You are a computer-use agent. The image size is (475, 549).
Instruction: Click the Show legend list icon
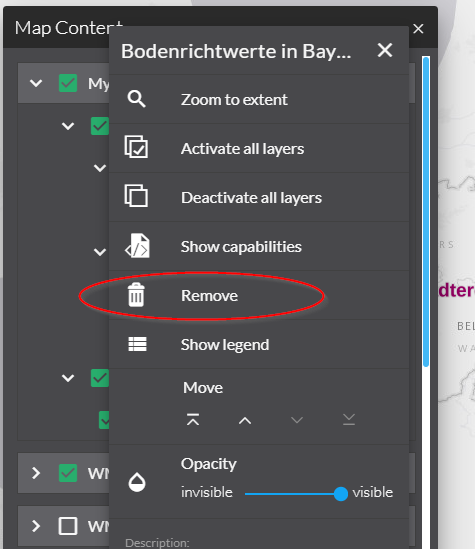pyautogui.click(x=137, y=344)
